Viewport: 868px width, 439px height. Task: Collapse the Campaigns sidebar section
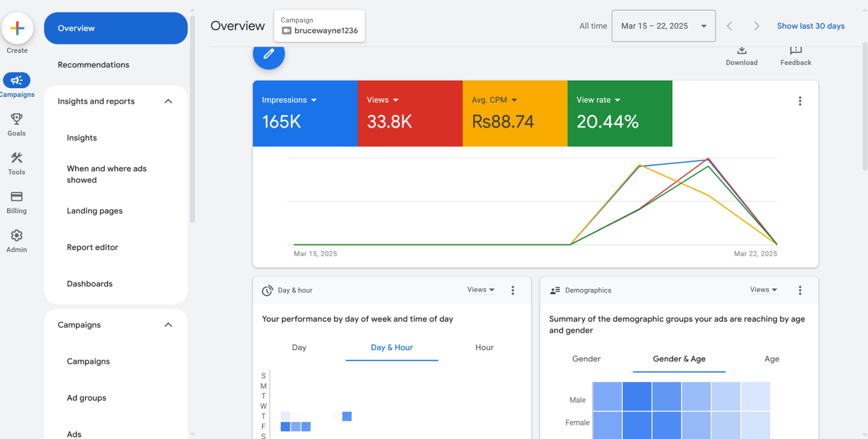point(168,325)
